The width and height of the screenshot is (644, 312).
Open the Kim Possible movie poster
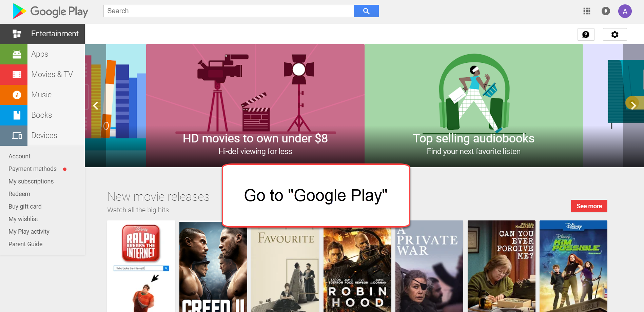(x=573, y=266)
